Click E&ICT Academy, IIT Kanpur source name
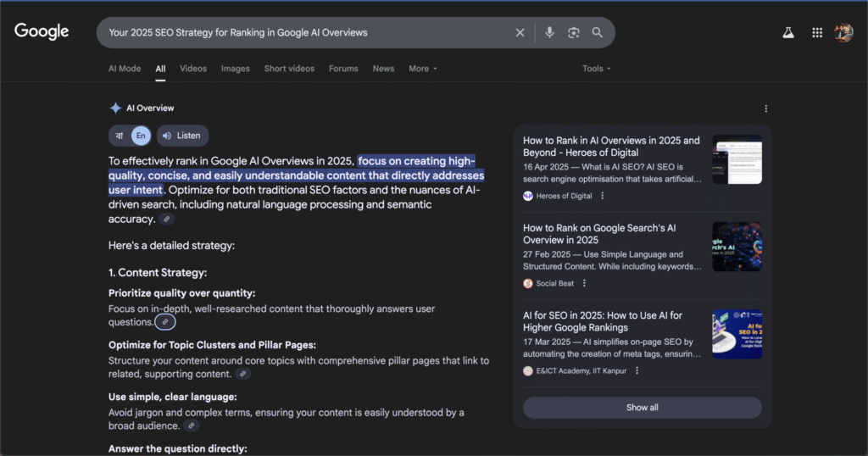The height and width of the screenshot is (456, 868). click(x=581, y=370)
